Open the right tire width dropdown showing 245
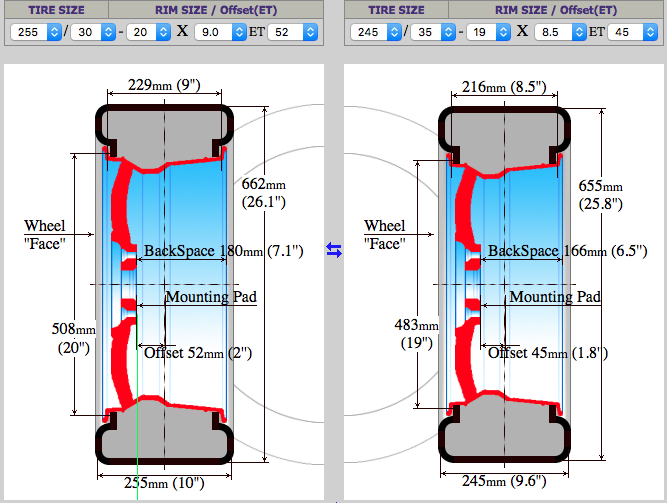Image resolution: width=667 pixels, height=503 pixels. [x=377, y=32]
